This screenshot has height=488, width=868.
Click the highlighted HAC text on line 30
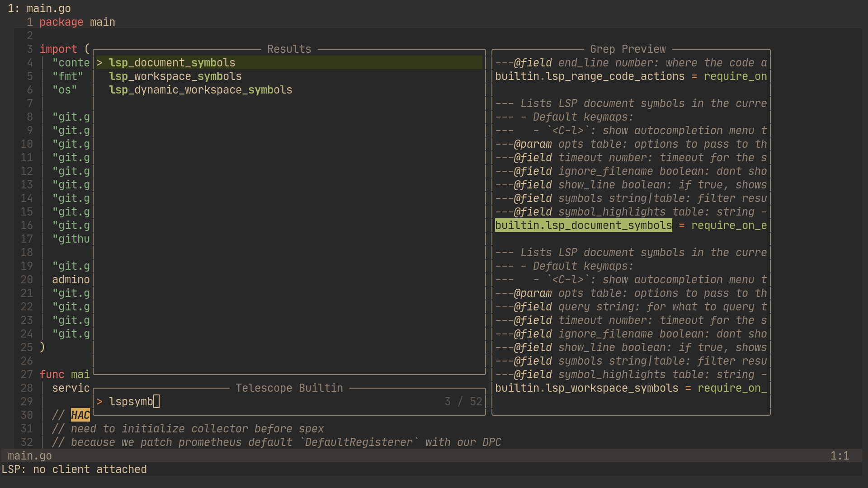[80, 415]
